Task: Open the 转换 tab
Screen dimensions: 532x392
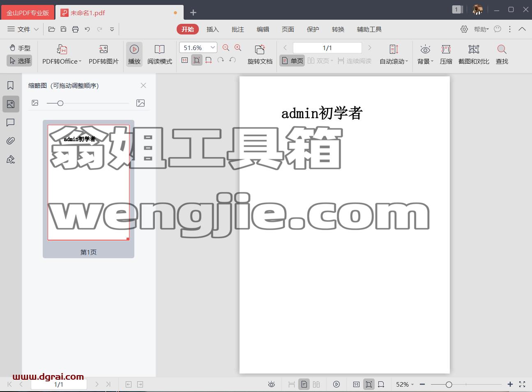Action: click(338, 29)
